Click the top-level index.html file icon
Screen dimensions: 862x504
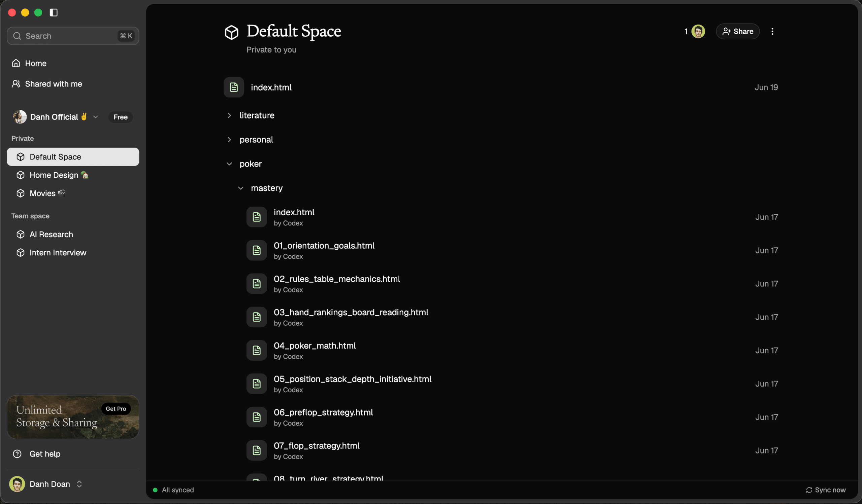234,87
